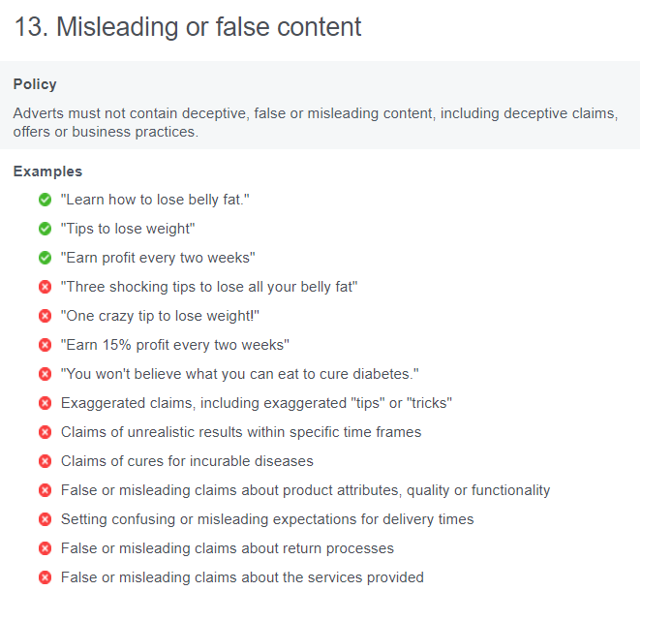Click green check next to "Tips to lose weight"
Image resolution: width=672 pixels, height=622 pixels.
pyautogui.click(x=45, y=229)
